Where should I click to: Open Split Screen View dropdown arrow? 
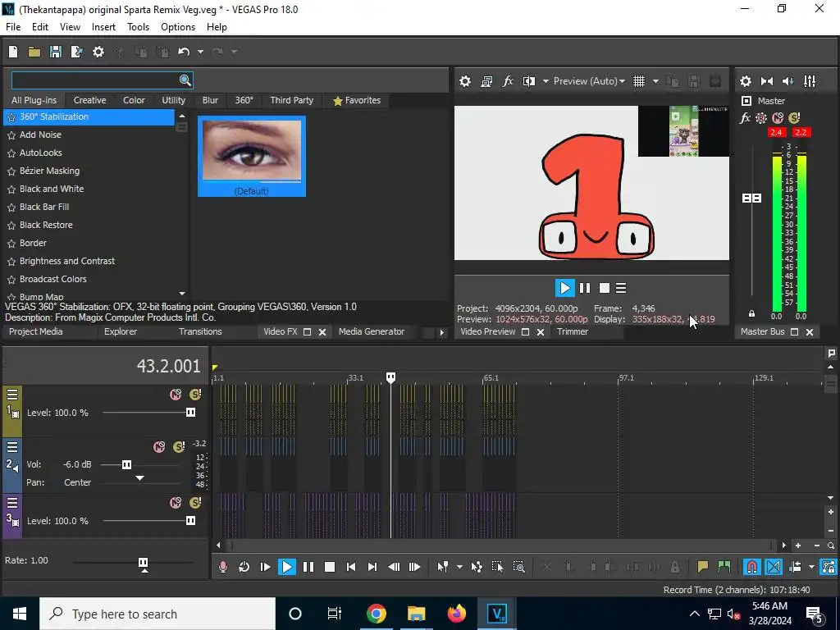[546, 81]
